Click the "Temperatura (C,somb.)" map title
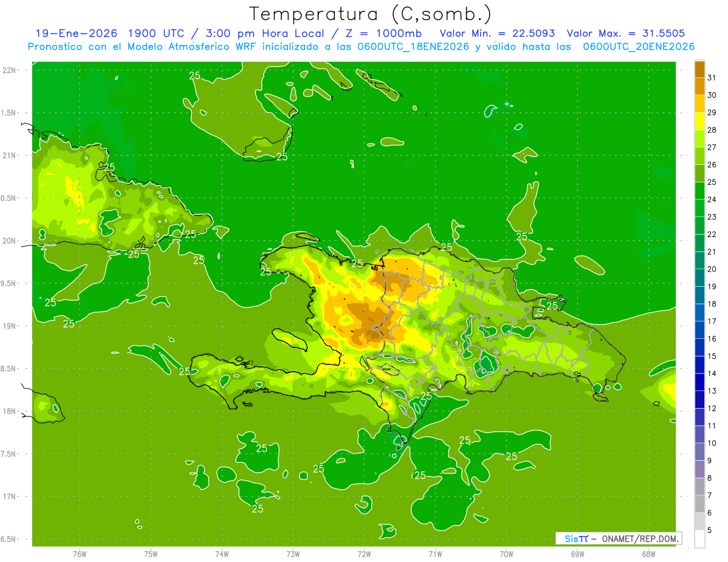The image size is (728, 562). 370,14
